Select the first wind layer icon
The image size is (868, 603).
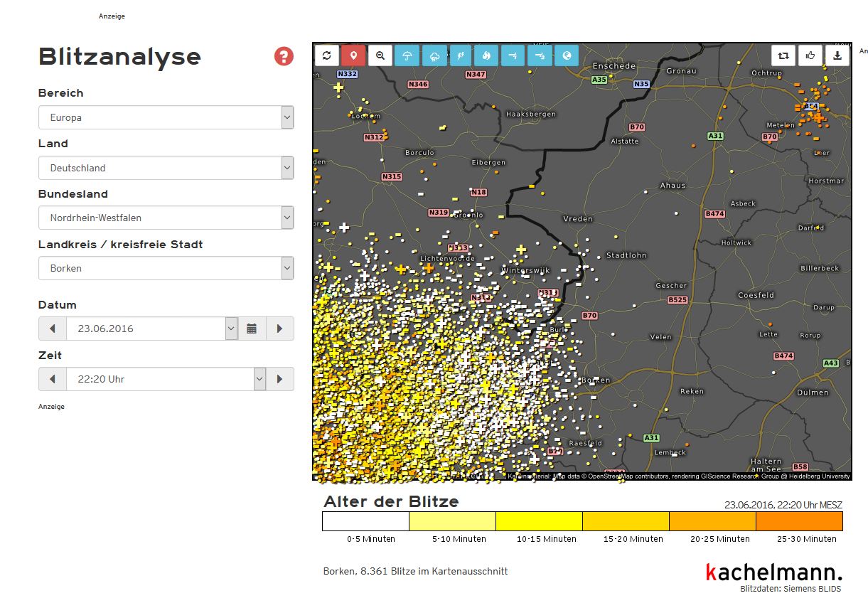[x=513, y=55]
